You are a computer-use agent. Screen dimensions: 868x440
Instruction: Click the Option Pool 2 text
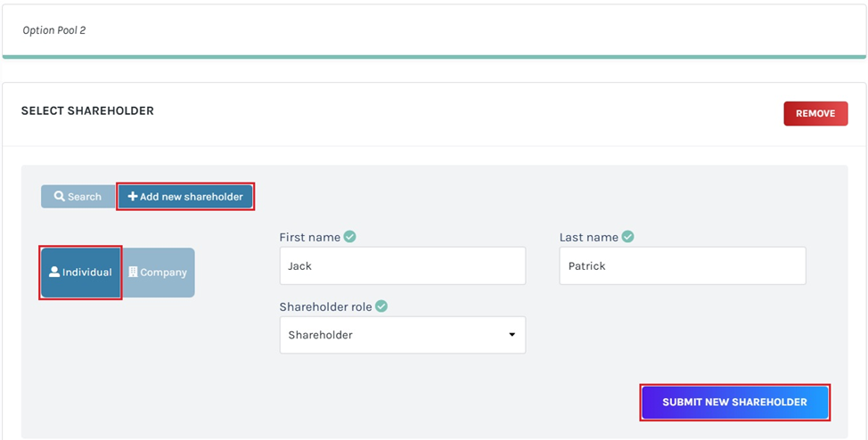[54, 30]
